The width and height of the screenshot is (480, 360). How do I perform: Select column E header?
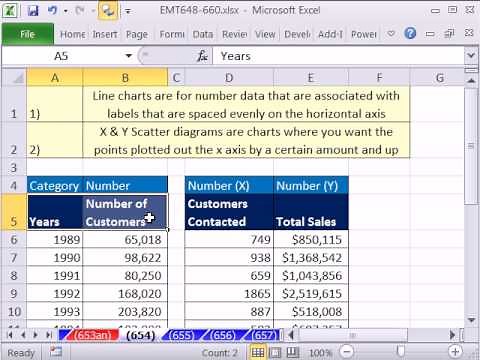click(x=311, y=78)
